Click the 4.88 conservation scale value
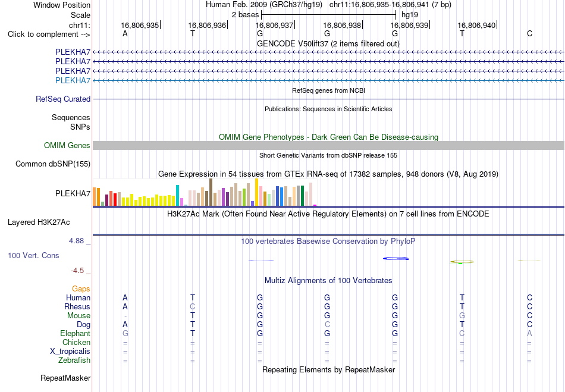 (x=76, y=241)
